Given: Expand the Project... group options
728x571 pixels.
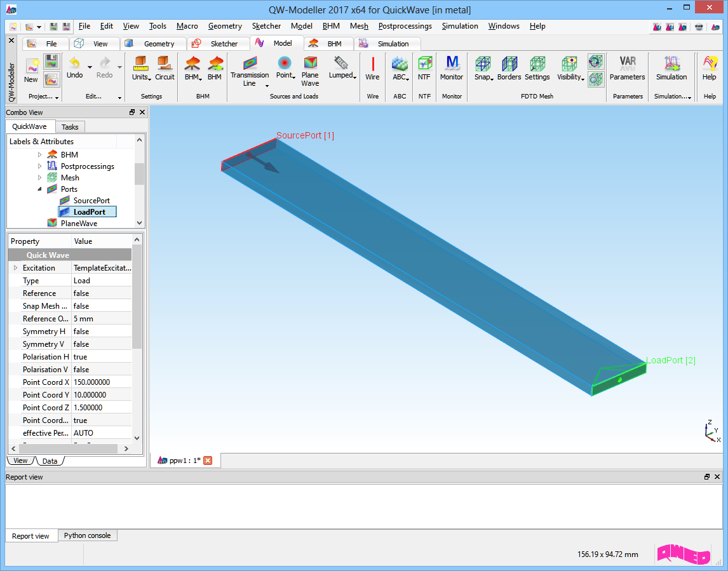Looking at the screenshot, I should pos(57,97).
